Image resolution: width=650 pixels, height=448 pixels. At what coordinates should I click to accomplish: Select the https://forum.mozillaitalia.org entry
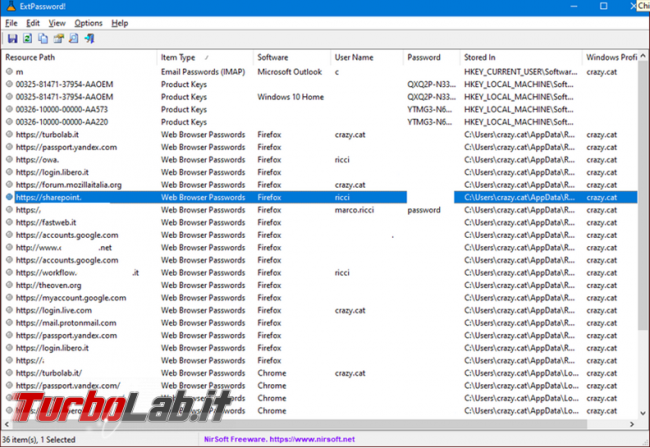(x=68, y=185)
